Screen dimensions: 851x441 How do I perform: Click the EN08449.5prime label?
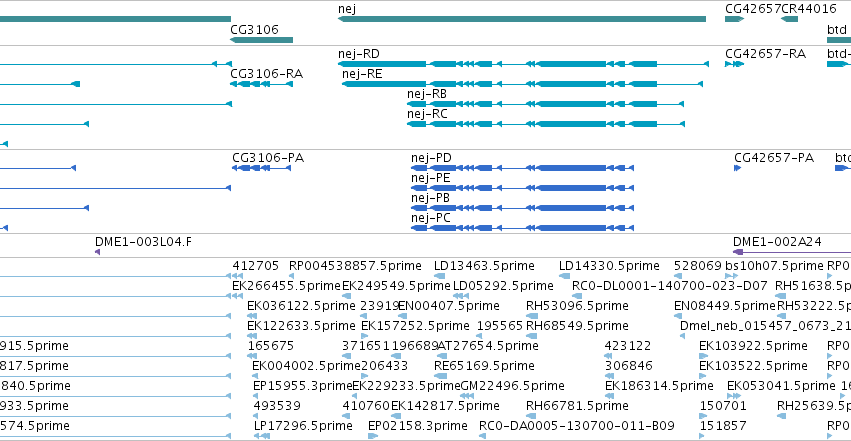tap(725, 306)
